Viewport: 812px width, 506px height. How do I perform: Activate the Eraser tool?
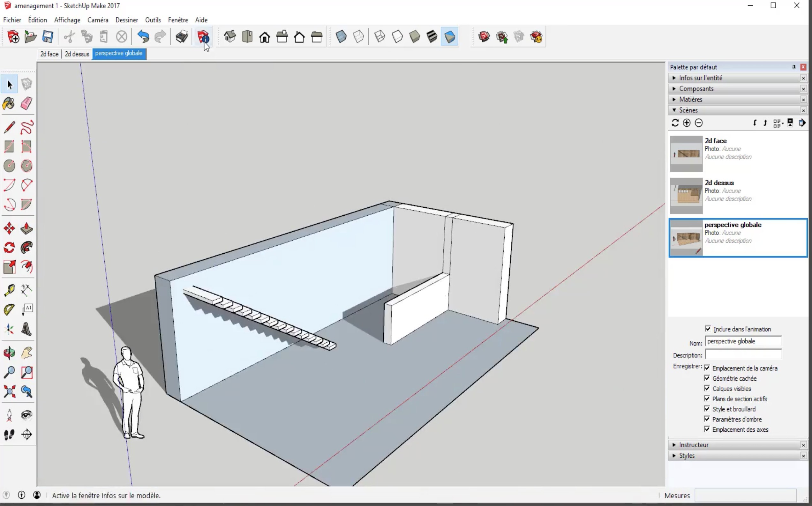[x=26, y=104]
